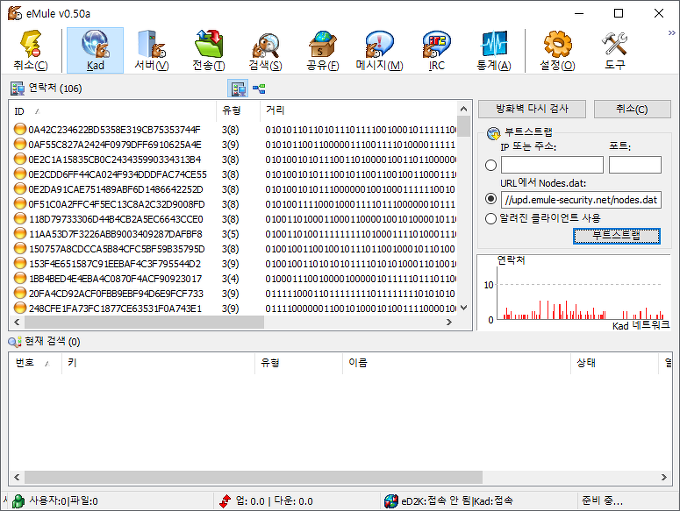
Task: Click the contacts vertical scrollbar thumb
Action: (464, 126)
